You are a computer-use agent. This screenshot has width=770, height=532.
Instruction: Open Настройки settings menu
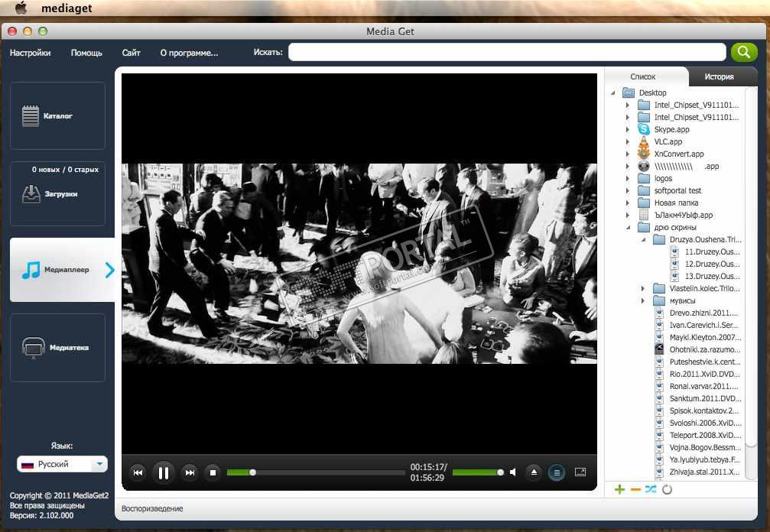[x=30, y=53]
